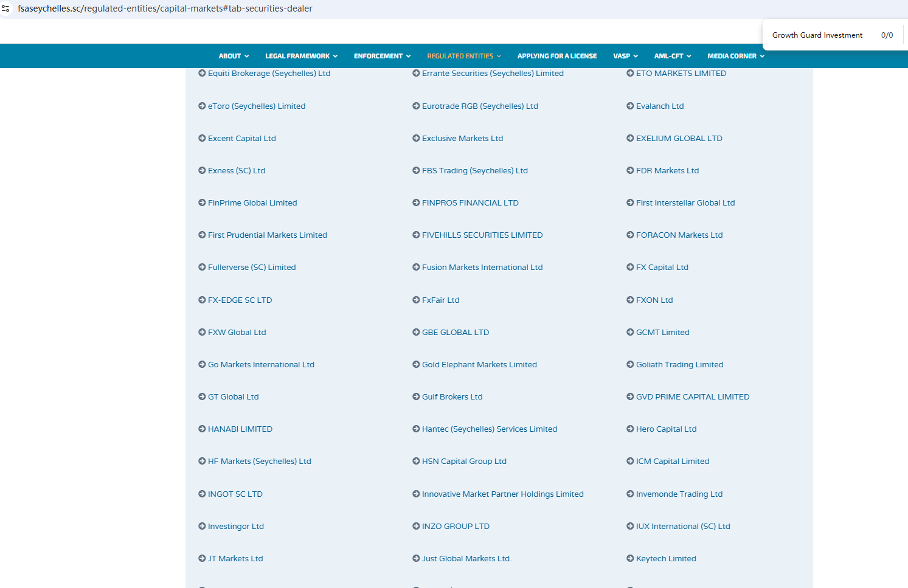Open Fullerverse (SC) Limited link
This screenshot has height=588, width=908.
pos(252,267)
